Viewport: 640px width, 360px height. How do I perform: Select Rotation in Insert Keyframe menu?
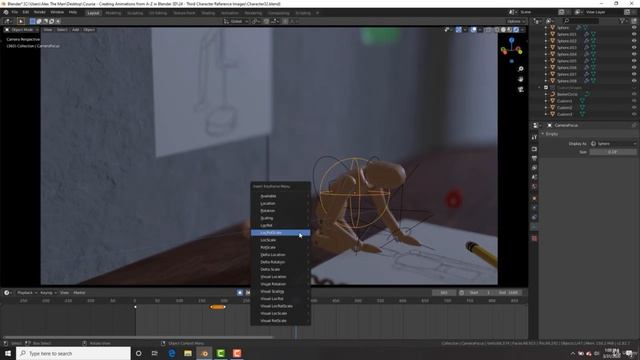pos(280,211)
